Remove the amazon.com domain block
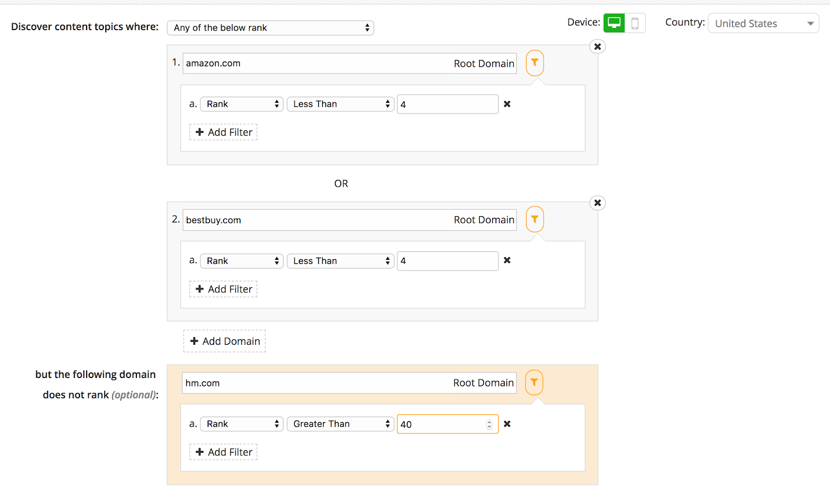830x504 pixels. point(598,47)
